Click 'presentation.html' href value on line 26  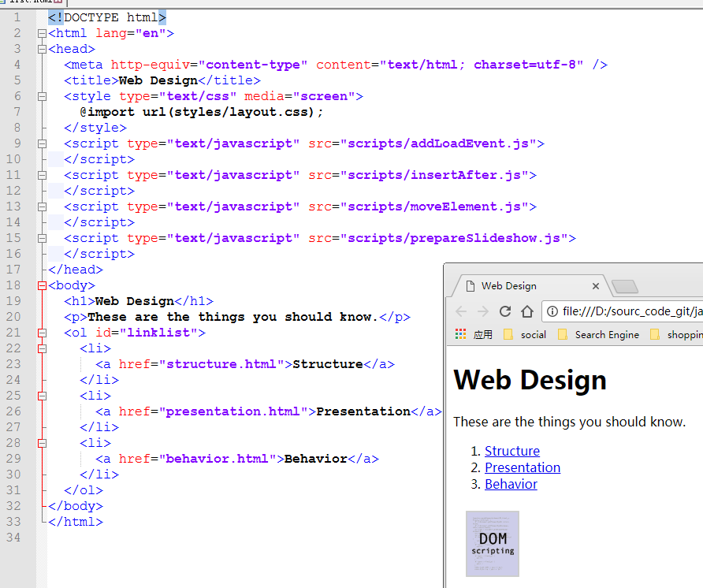[x=232, y=411]
